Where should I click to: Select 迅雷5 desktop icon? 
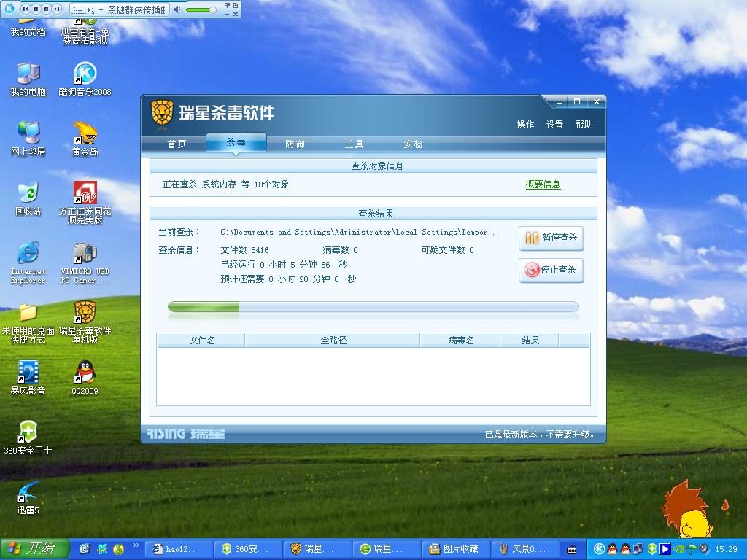[28, 497]
